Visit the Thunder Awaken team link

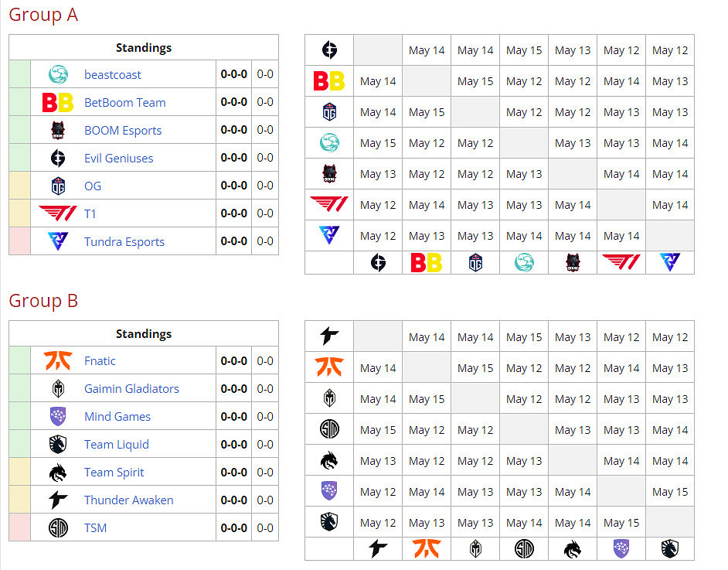(128, 500)
